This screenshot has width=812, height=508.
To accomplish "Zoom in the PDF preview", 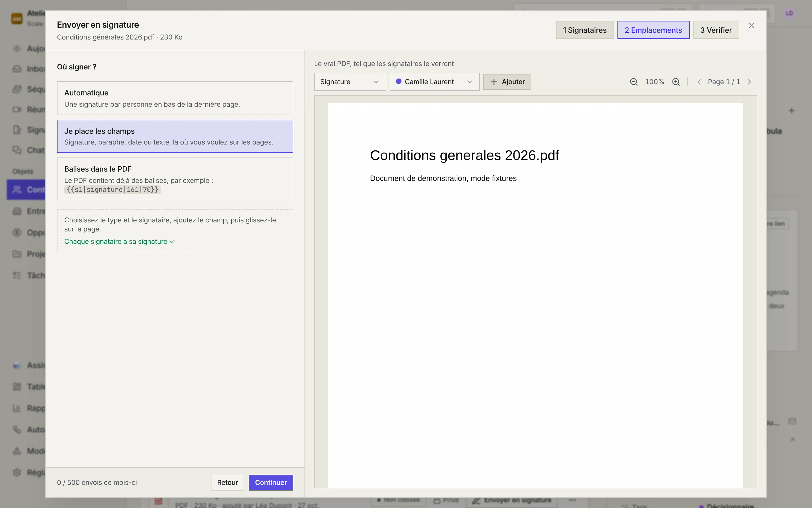I will coord(676,82).
